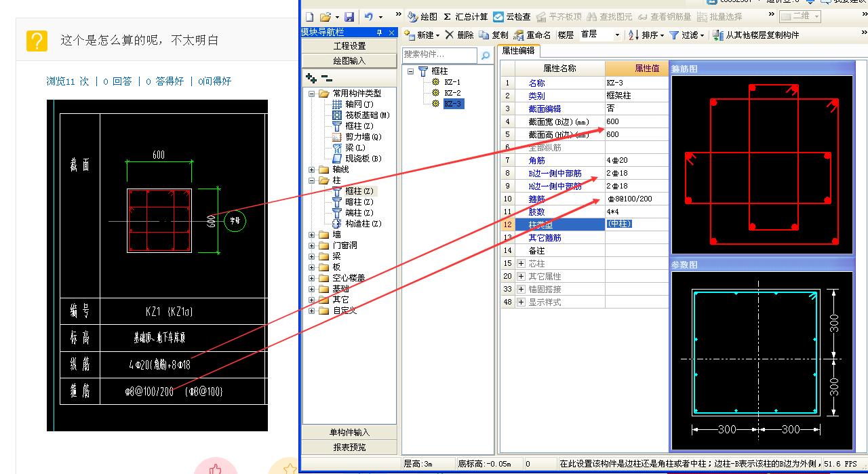This screenshot has width=868, height=474.
Task: Click 从其他楼层复制构件 button
Action: tap(756, 35)
